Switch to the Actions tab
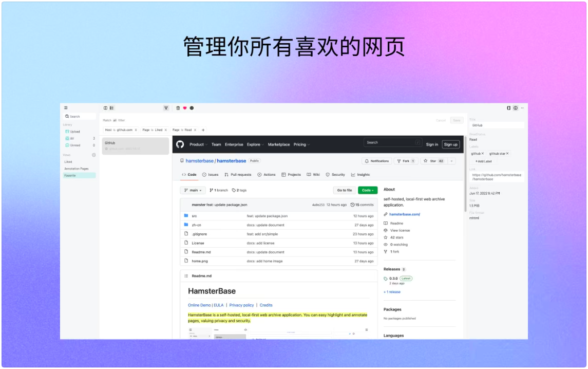The width and height of the screenshot is (588, 369). coord(266,175)
